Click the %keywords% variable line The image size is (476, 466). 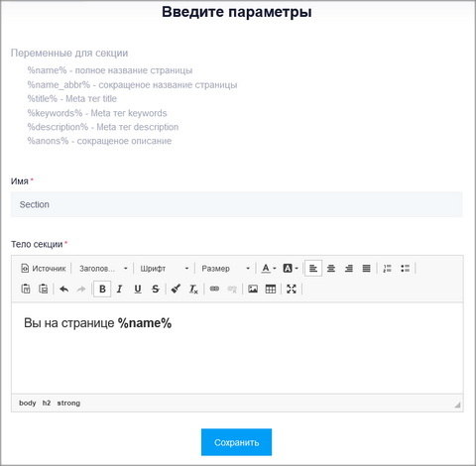[97, 113]
